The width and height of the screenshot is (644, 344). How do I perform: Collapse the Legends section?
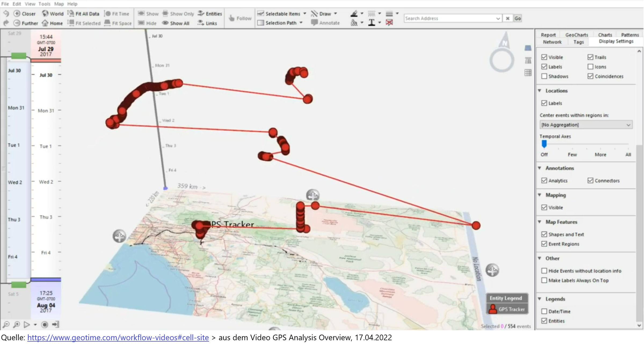540,299
